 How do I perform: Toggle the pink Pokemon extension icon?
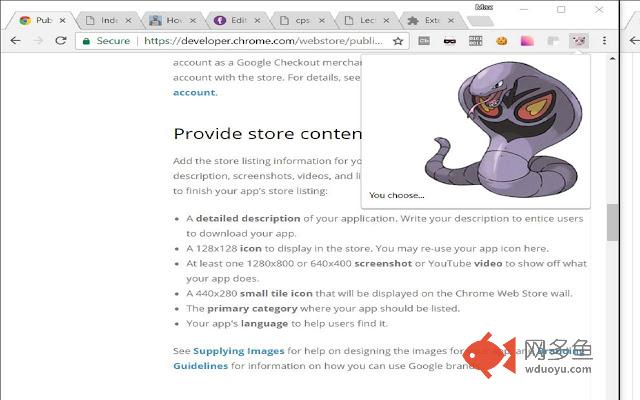[579, 41]
